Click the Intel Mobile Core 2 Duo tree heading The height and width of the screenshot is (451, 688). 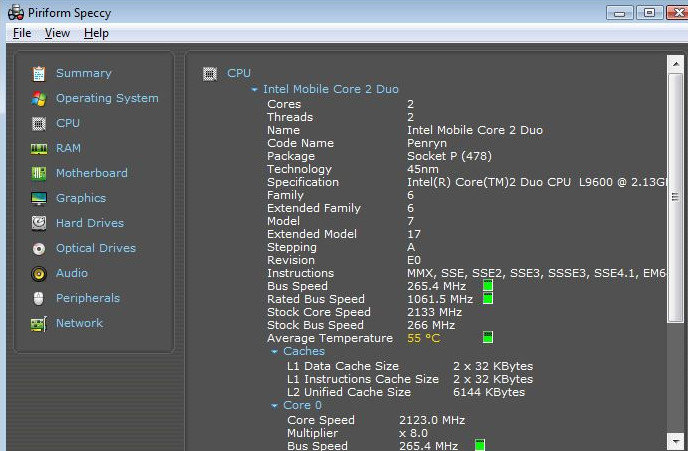(330, 89)
